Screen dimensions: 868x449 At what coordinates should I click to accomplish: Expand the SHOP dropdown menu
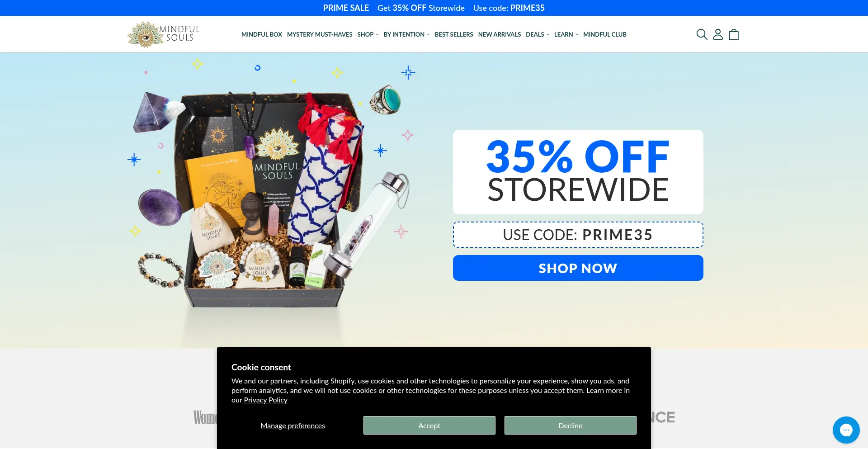[368, 34]
